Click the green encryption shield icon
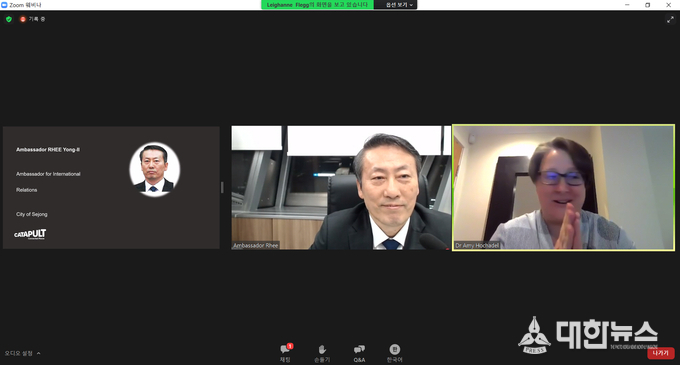This screenshot has width=680, height=365. coord(9,19)
